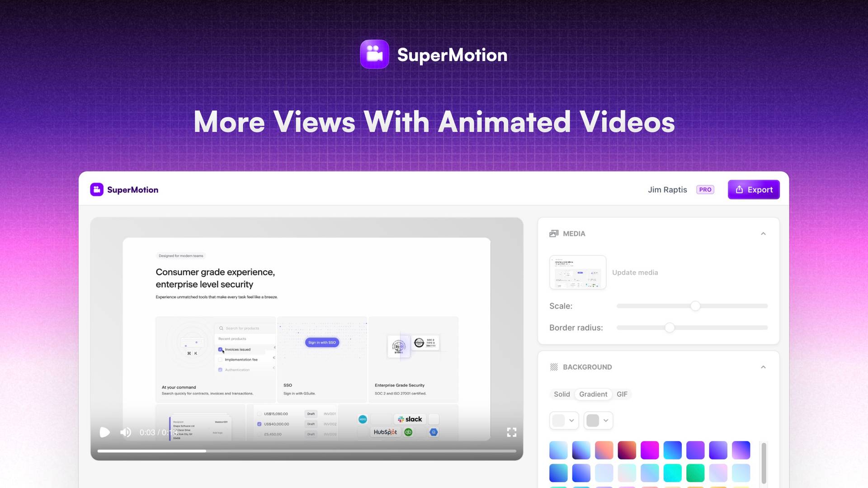Click the Export button
This screenshot has width=868, height=488.
(753, 189)
